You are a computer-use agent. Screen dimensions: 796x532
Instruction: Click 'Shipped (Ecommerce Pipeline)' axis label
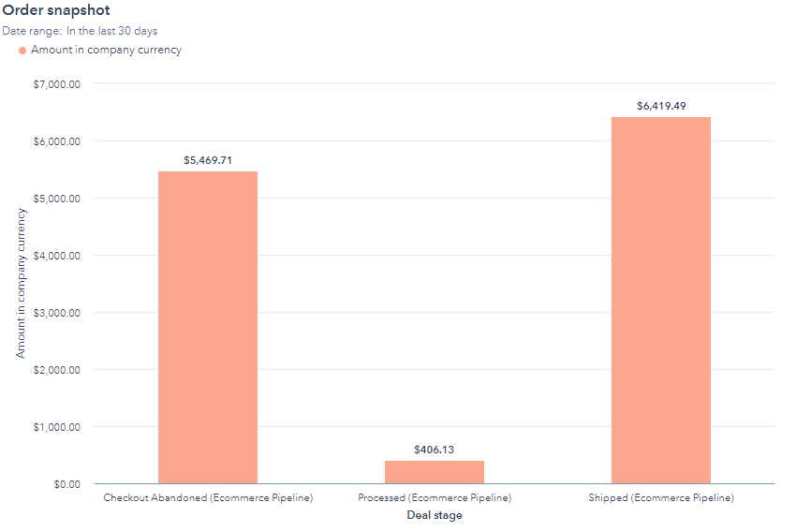pyautogui.click(x=661, y=497)
